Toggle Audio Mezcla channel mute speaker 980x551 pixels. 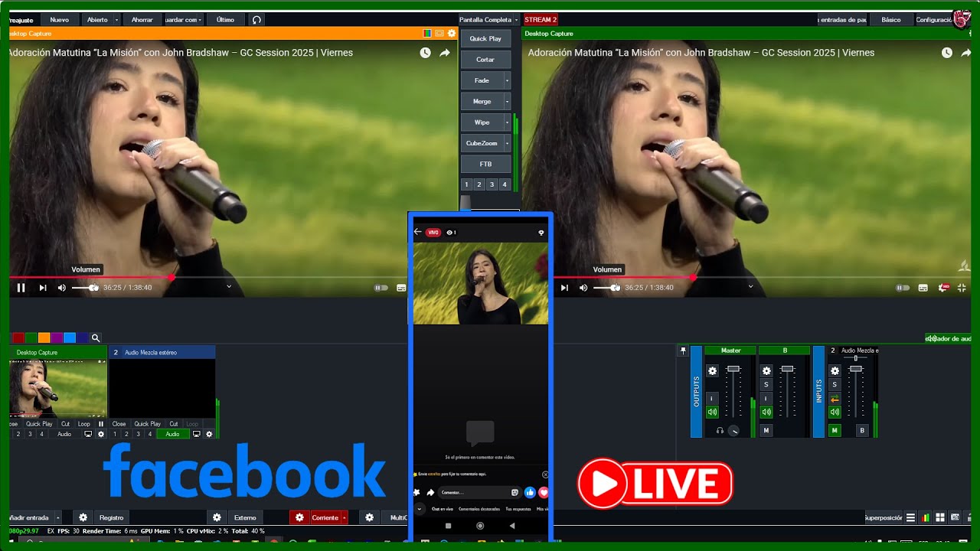point(835,412)
